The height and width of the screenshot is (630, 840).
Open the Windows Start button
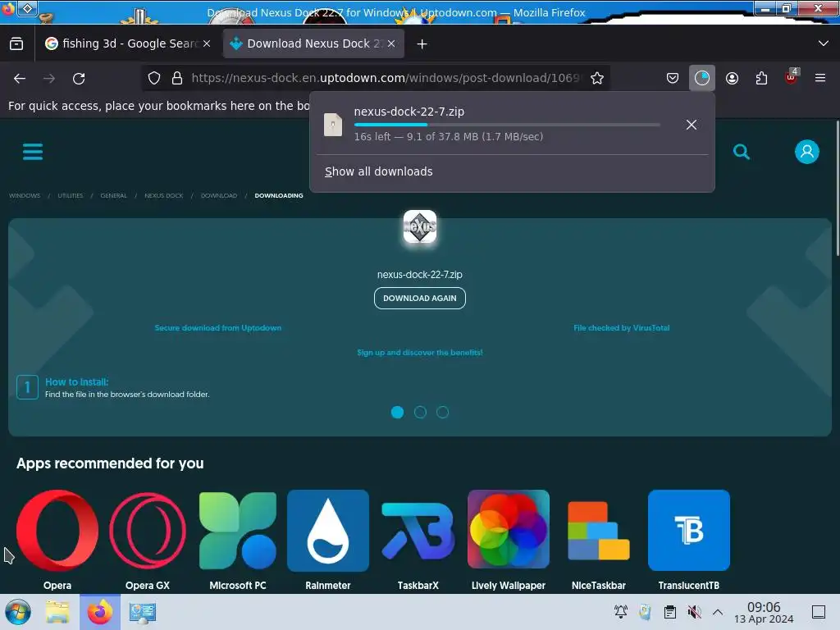click(x=18, y=612)
